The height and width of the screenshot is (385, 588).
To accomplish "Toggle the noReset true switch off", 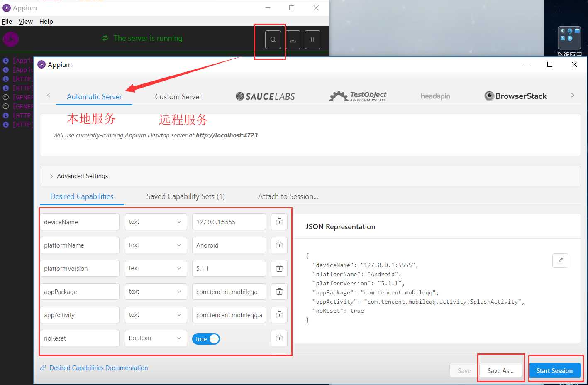I will point(206,339).
